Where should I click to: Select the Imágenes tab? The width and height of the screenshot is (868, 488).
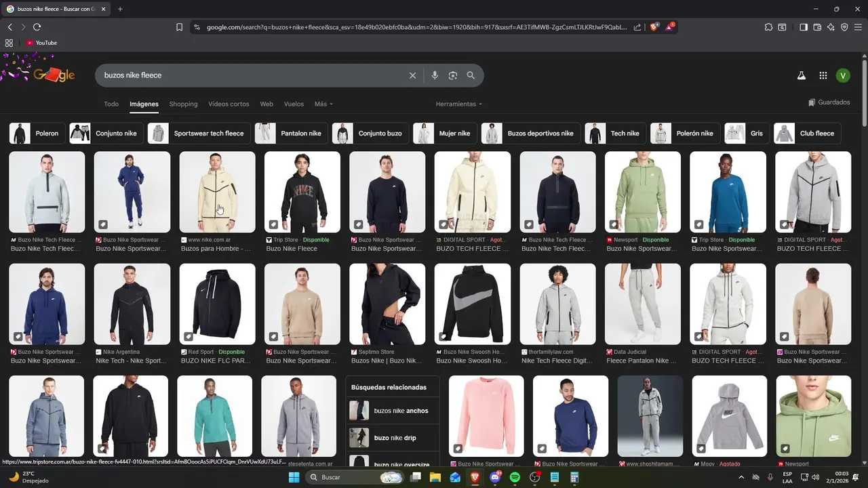click(x=144, y=104)
